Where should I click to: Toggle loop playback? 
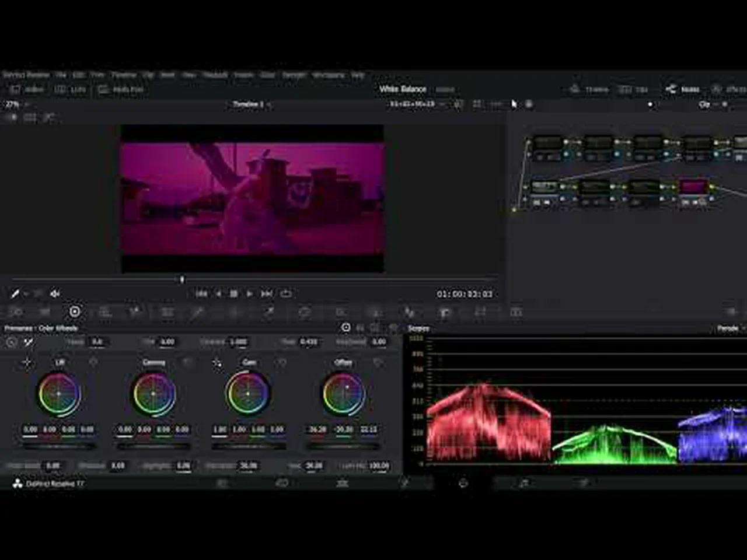(x=286, y=294)
